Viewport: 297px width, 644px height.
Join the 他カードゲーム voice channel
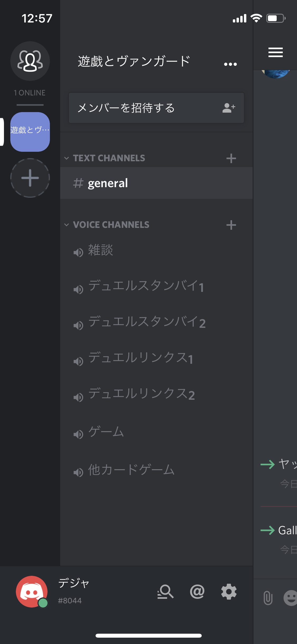point(156,470)
